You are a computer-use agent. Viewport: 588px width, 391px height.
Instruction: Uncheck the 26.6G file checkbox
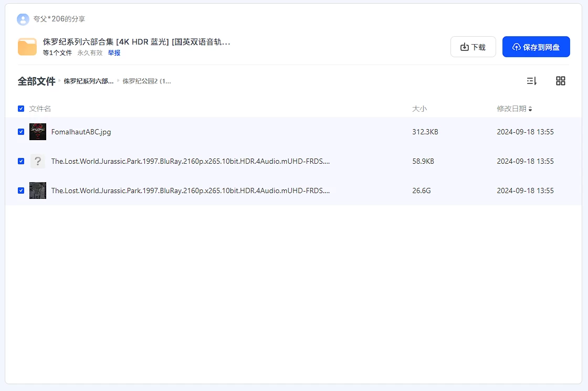(x=21, y=191)
